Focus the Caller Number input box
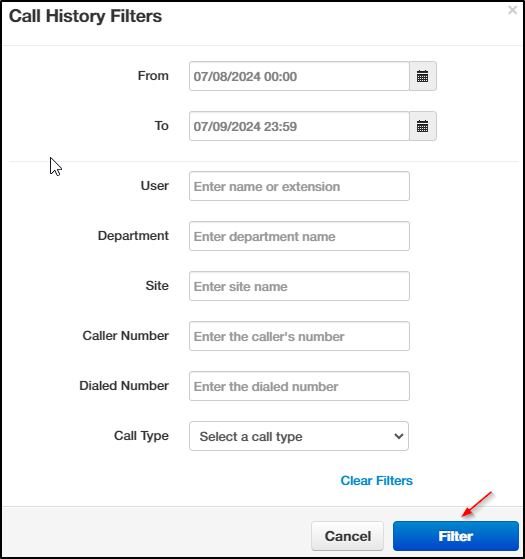Screen dimensions: 525x559 299,336
